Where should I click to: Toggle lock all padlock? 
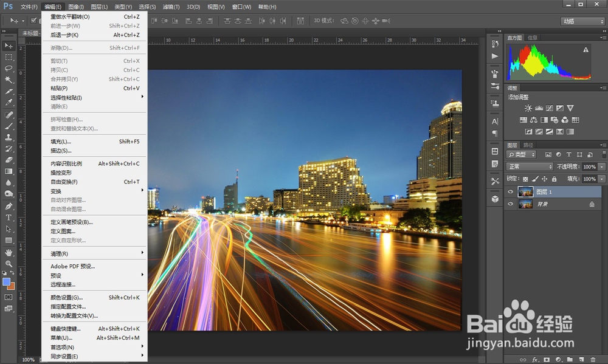click(554, 179)
